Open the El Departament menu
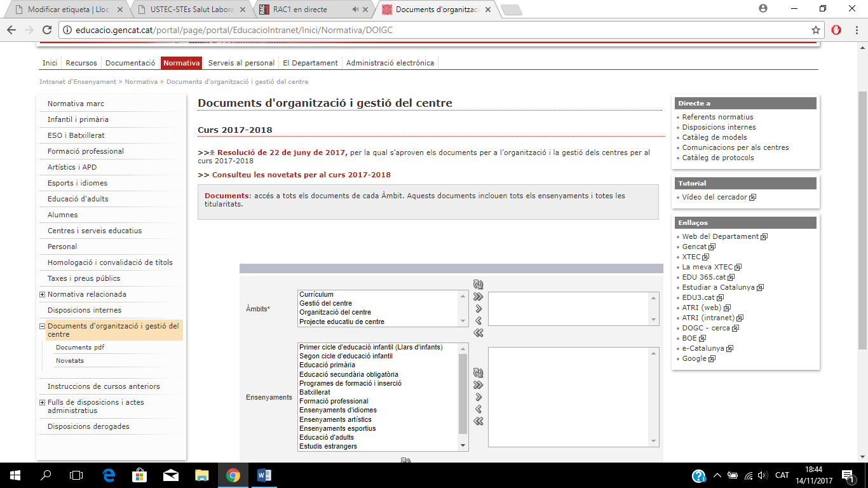Screen dimensions: 868x488 [310, 63]
